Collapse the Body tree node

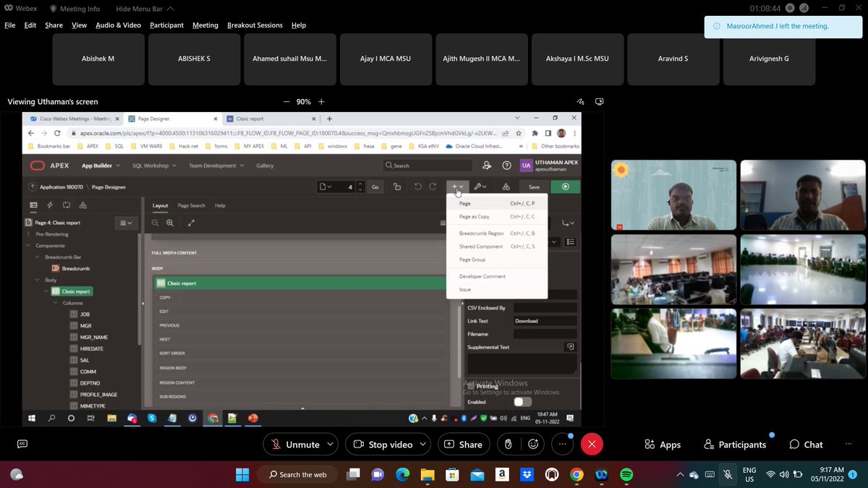[38, 280]
